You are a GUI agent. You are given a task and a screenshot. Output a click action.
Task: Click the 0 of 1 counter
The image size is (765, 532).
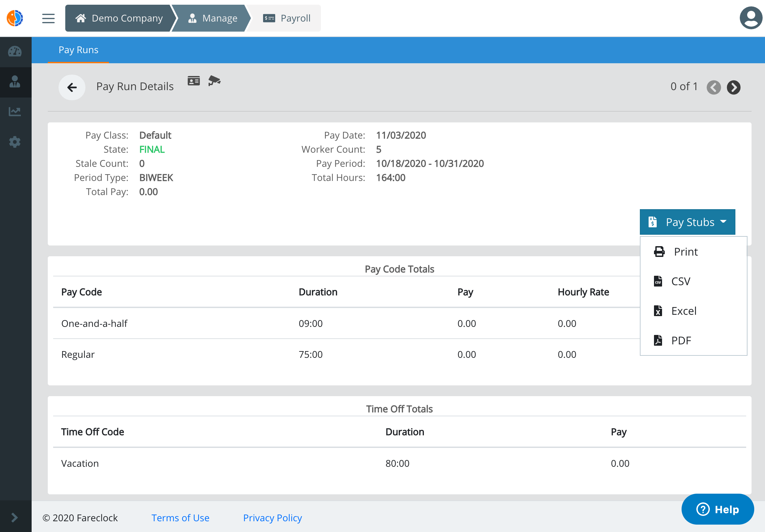point(684,86)
